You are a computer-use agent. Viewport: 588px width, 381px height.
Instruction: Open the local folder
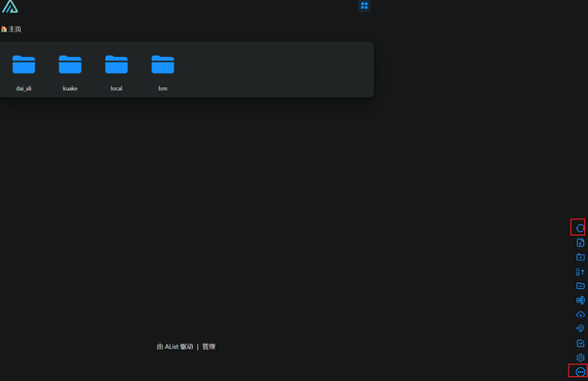117,71
